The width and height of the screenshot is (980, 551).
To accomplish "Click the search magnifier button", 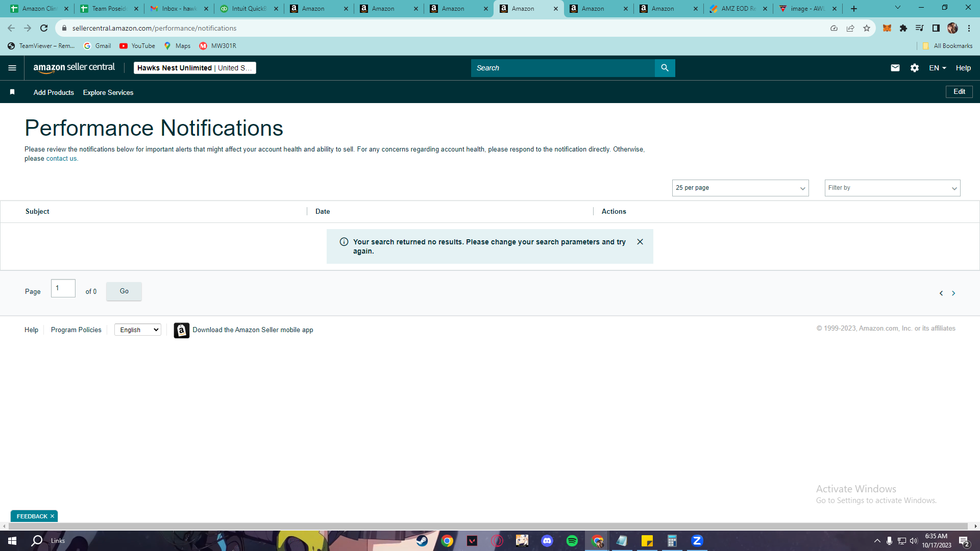I will tap(665, 68).
